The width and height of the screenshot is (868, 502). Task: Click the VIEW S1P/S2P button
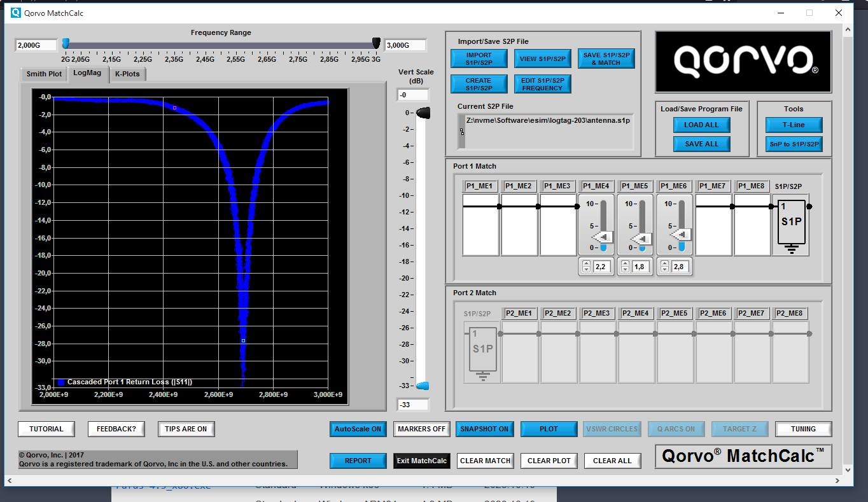(542, 59)
